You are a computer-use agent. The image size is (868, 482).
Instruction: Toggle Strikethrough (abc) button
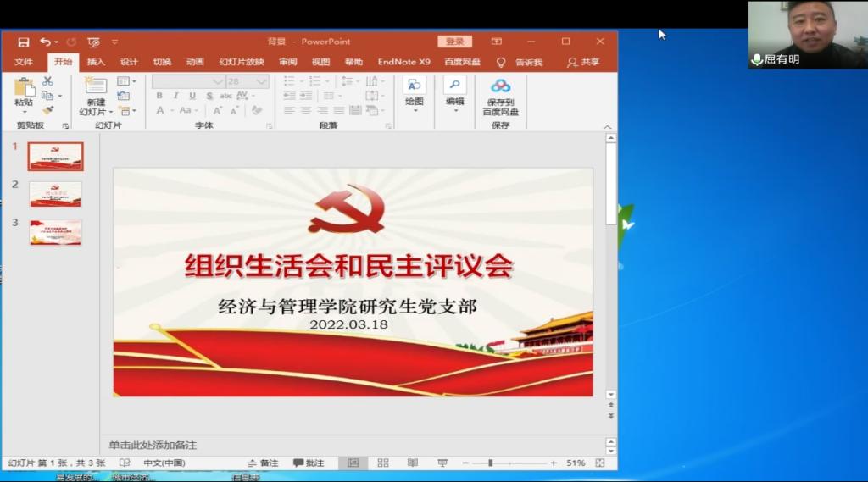(x=225, y=96)
